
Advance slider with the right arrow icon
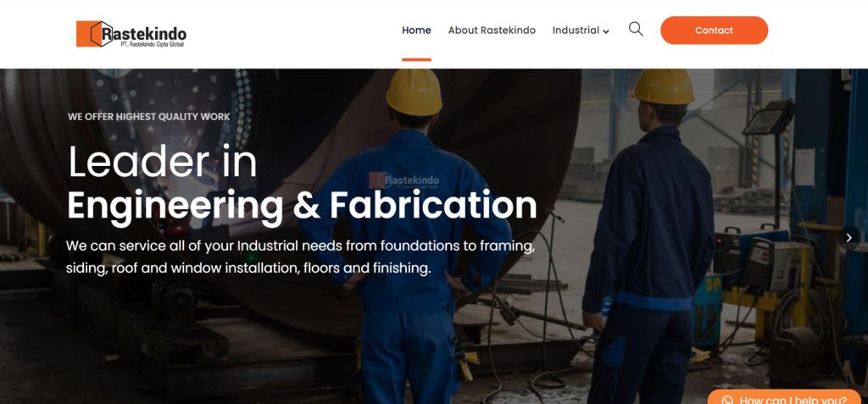click(x=849, y=237)
